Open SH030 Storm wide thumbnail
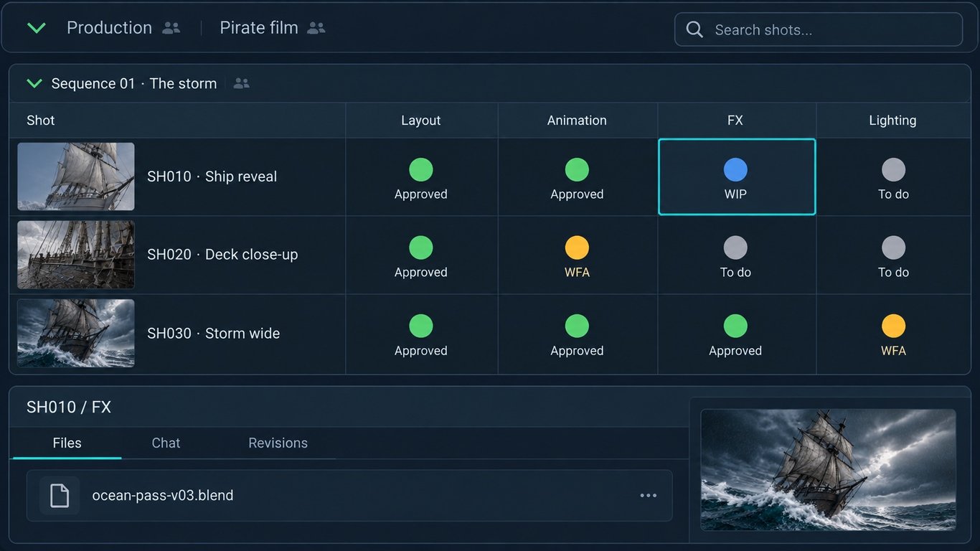980x551 pixels. point(76,333)
